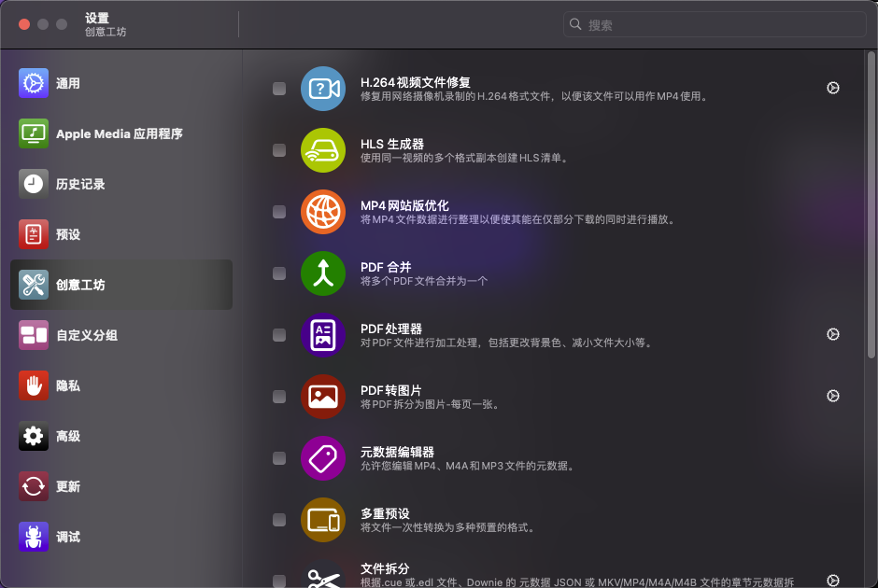Click the 高级 black gear icon

pos(33,436)
